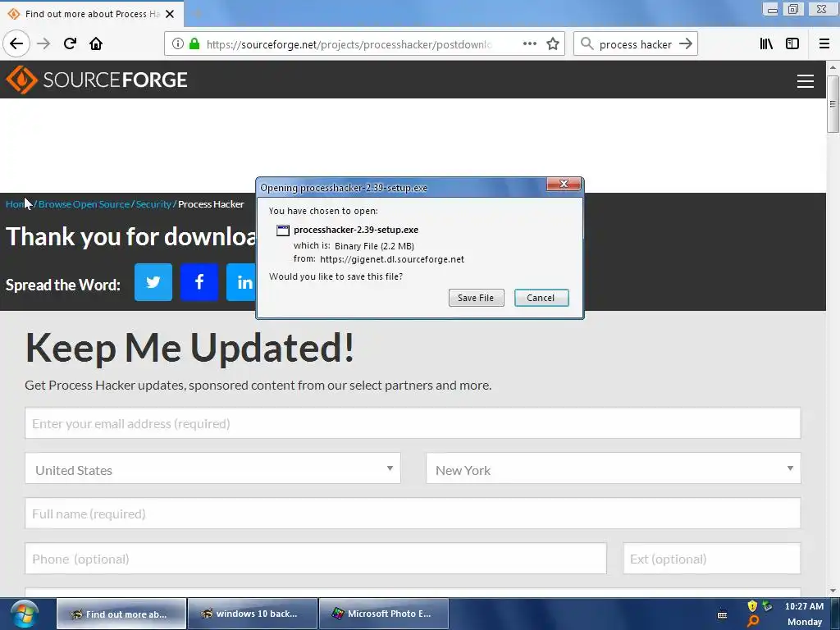Click the processhacker-2.39-setup.exe file name
The height and width of the screenshot is (630, 840).
click(356, 230)
